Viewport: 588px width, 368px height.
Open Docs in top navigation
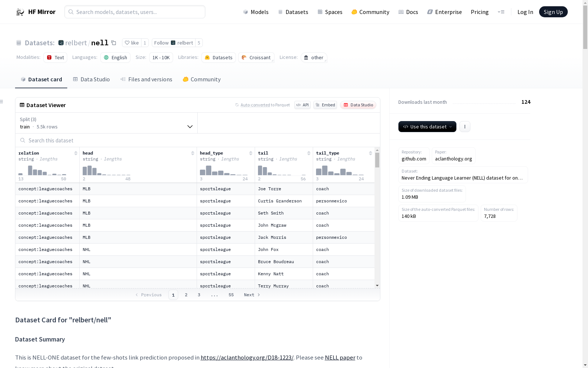[x=408, y=12]
